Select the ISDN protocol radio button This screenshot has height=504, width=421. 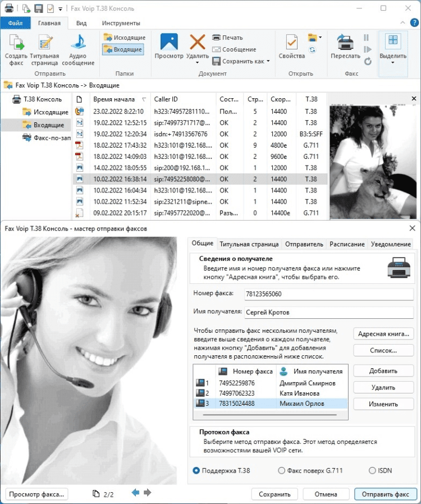372,471
